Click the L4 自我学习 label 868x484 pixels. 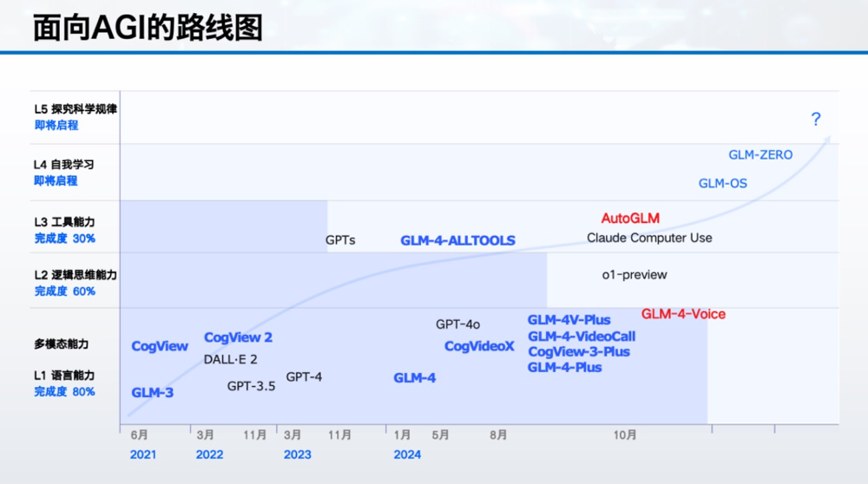pyautogui.click(x=63, y=164)
